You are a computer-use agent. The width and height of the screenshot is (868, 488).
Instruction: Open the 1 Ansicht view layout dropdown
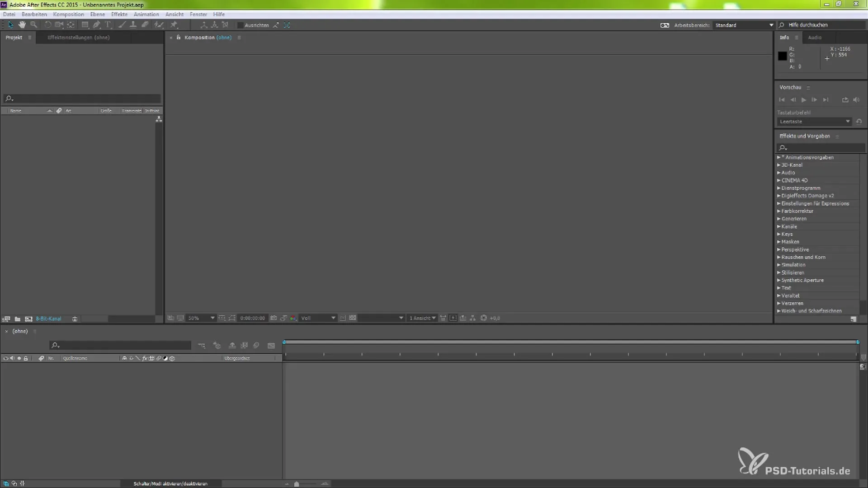(x=422, y=318)
